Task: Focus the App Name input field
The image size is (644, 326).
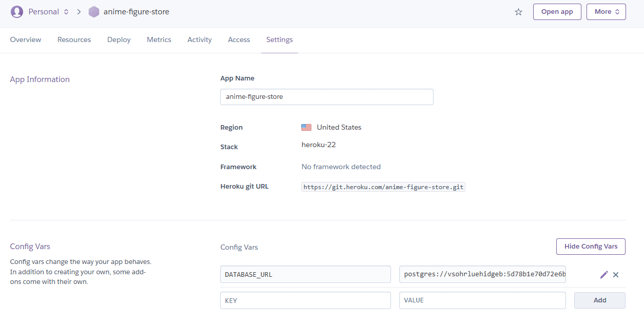Action: pos(327,97)
